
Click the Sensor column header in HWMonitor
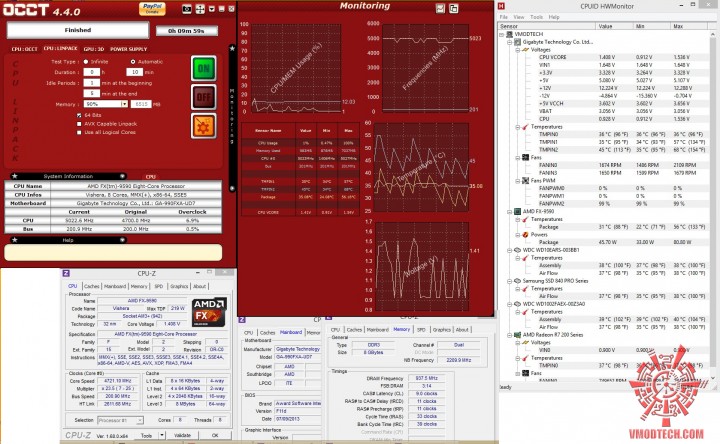[x=547, y=26]
